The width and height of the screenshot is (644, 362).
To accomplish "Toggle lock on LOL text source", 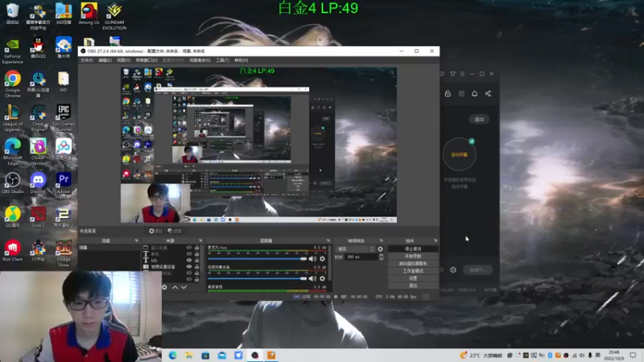I will [x=196, y=260].
